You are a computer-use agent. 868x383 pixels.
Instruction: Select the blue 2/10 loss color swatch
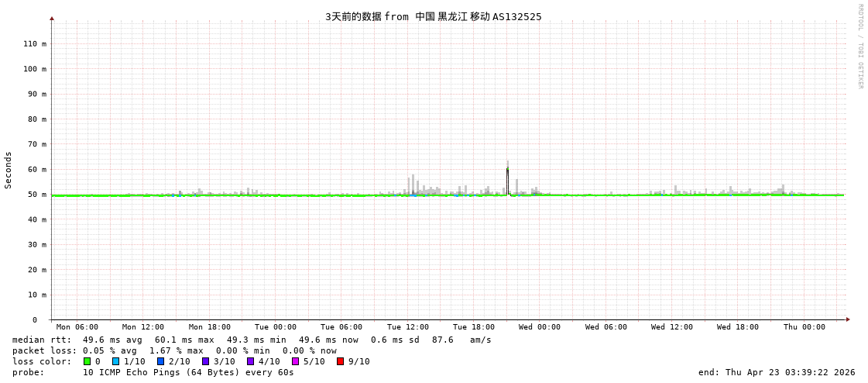tap(161, 361)
